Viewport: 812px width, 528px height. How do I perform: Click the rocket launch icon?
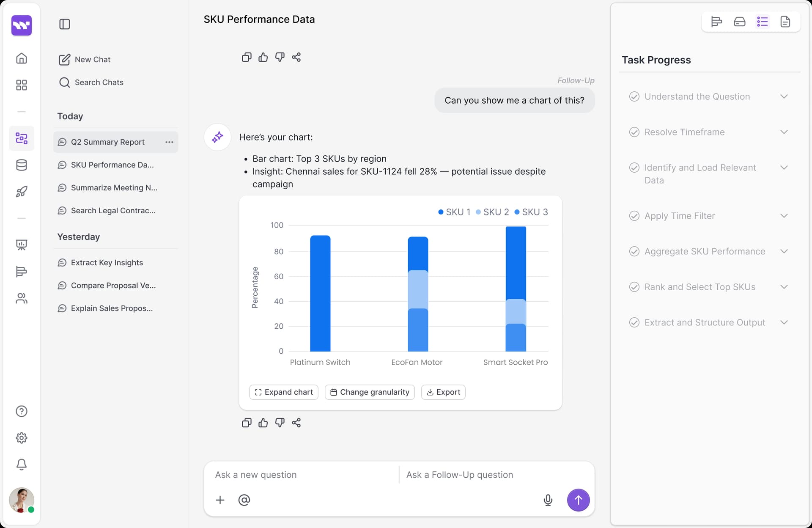coord(22,192)
